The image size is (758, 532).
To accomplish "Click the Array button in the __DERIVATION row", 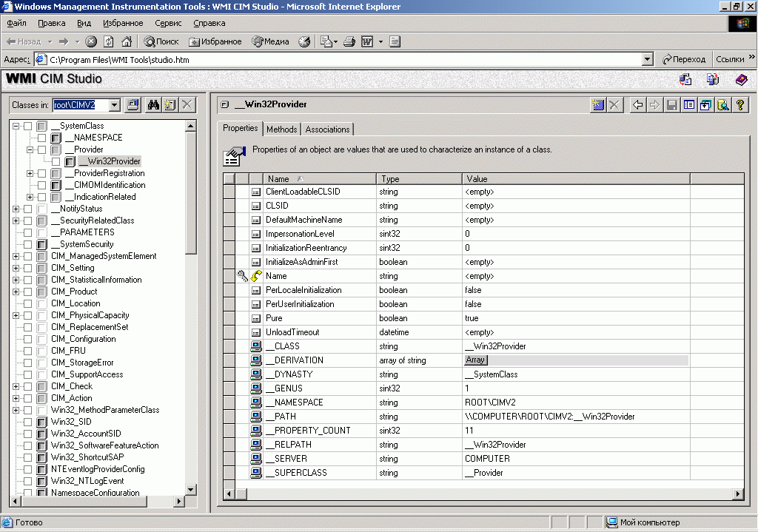I will coord(476,360).
